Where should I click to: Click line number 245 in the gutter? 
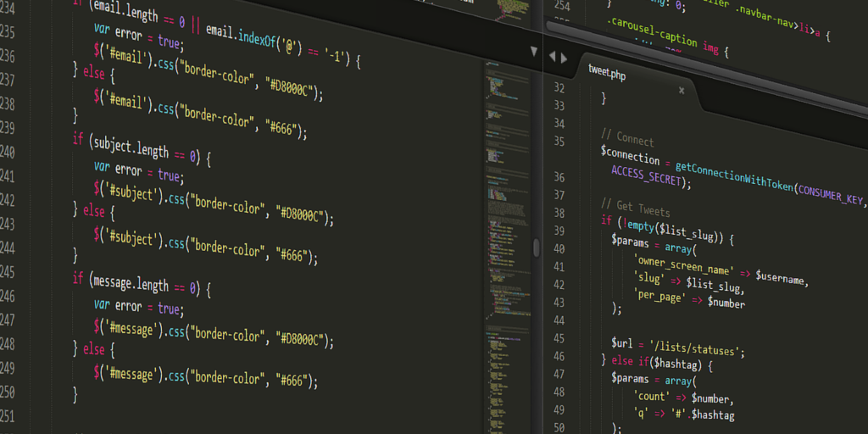coord(7,272)
